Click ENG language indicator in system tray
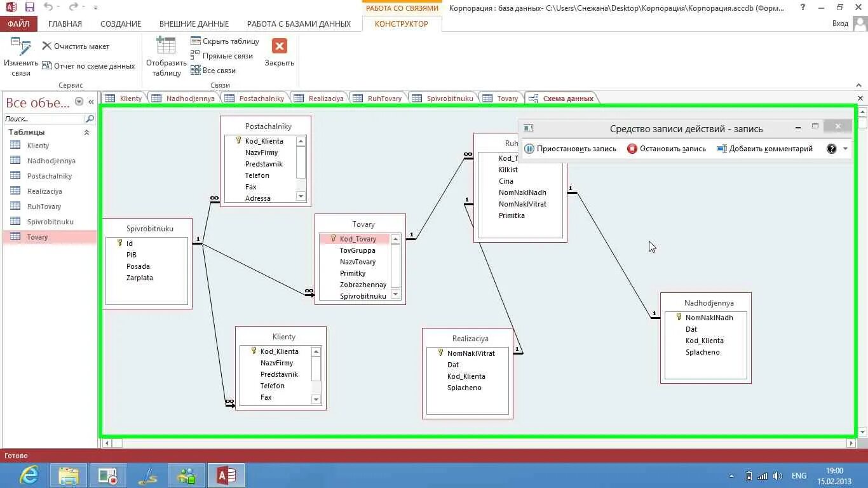This screenshot has height=488, width=868. 799,476
